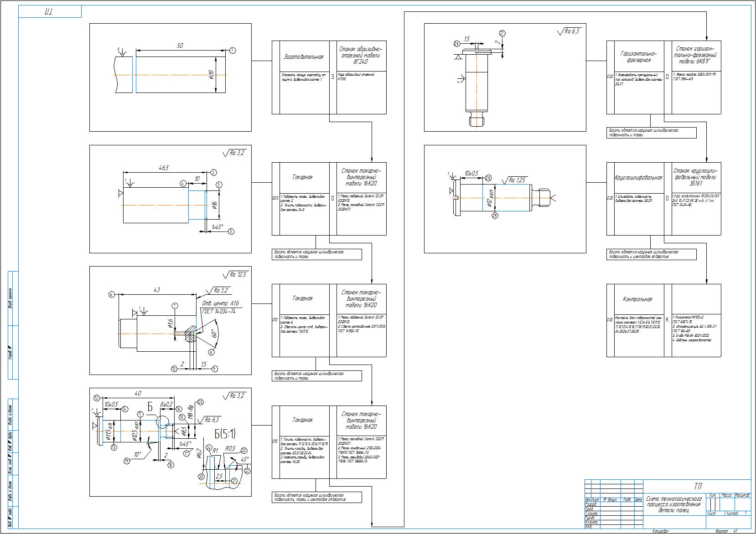Select the Отв. центр. А16 annotation

[x=220, y=303]
